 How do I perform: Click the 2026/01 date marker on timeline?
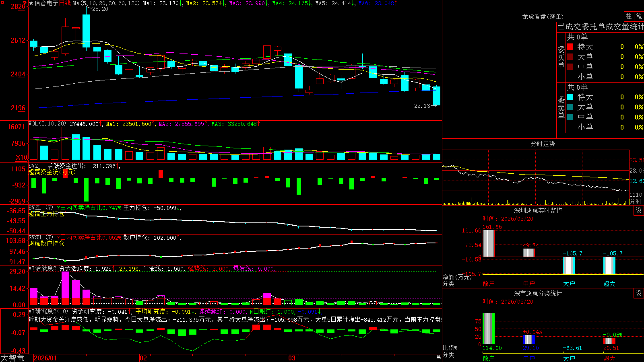coord(45,358)
